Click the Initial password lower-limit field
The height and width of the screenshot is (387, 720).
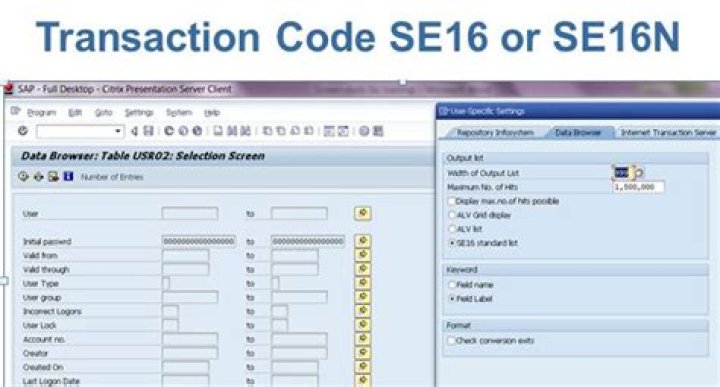[x=199, y=241]
